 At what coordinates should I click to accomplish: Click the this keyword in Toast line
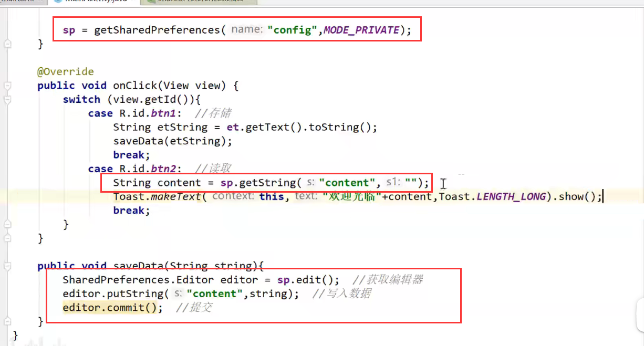272,197
